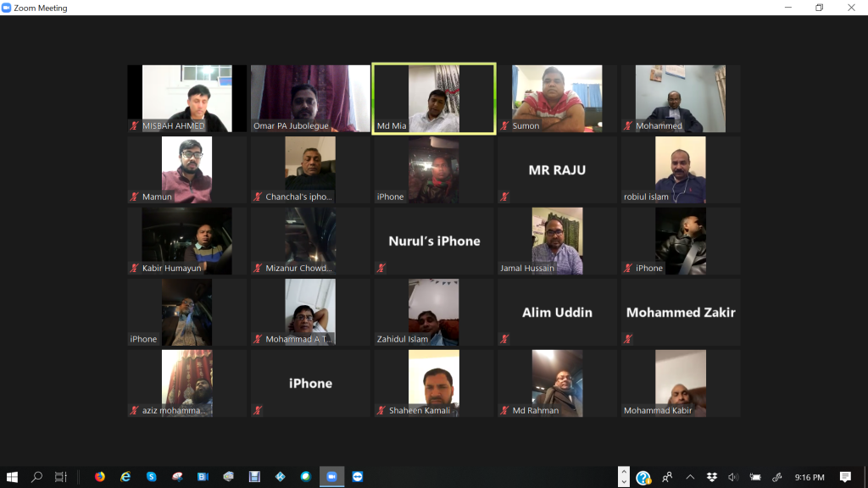Screen dimensions: 868x488
Task: Click the Zoom icon in taskbar
Action: (x=331, y=477)
